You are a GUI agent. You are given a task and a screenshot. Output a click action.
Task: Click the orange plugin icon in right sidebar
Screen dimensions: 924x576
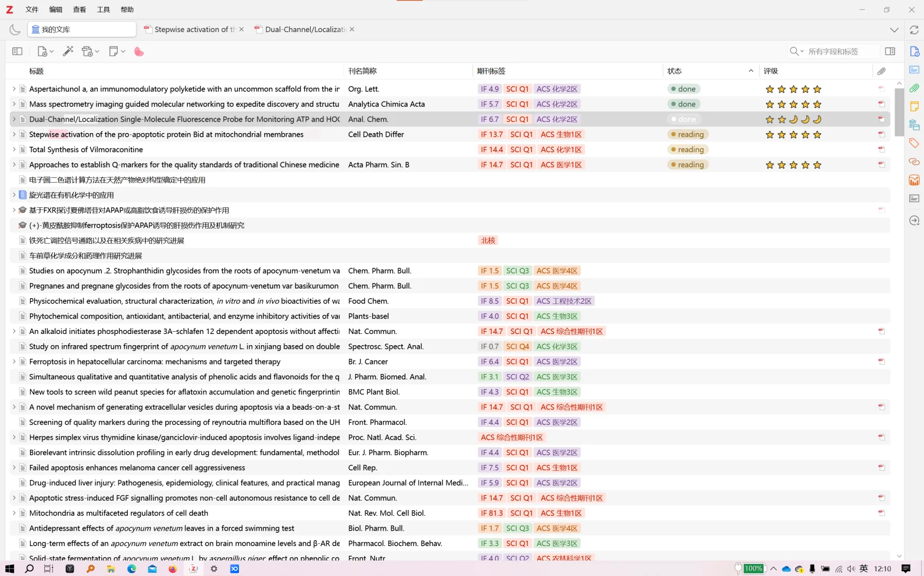(x=914, y=180)
